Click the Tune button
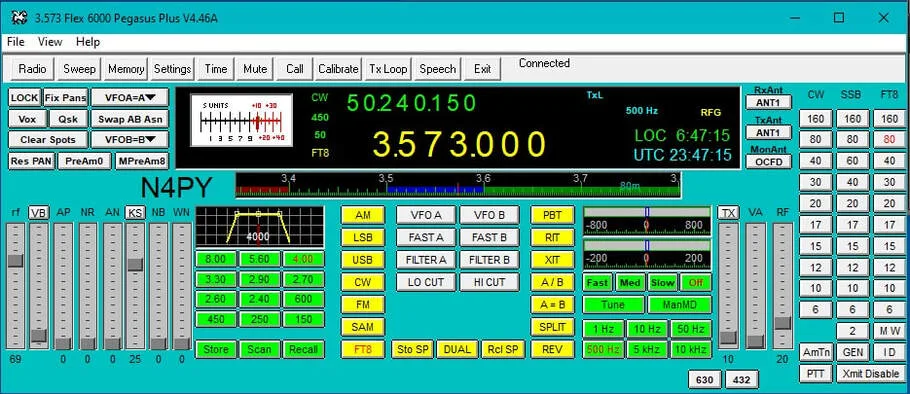 (x=613, y=305)
